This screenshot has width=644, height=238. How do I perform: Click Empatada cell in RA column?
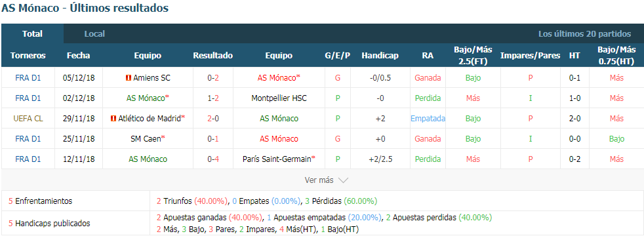point(428,119)
